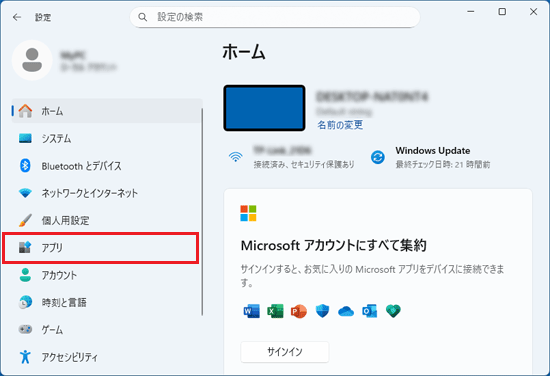
Task: Focus the 設定の検索 search field
Action: 275,17
